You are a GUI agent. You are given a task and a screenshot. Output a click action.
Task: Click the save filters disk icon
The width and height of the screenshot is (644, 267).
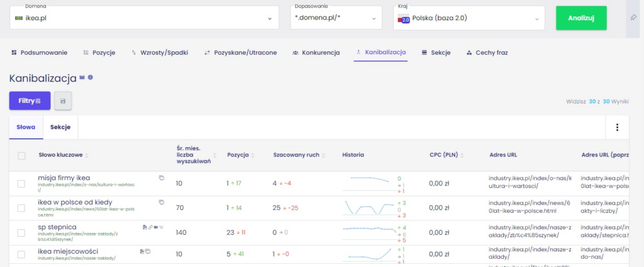[63, 101]
